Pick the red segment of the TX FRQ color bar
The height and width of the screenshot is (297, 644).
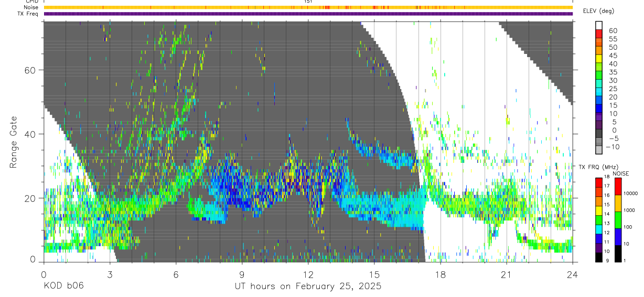tap(599, 182)
